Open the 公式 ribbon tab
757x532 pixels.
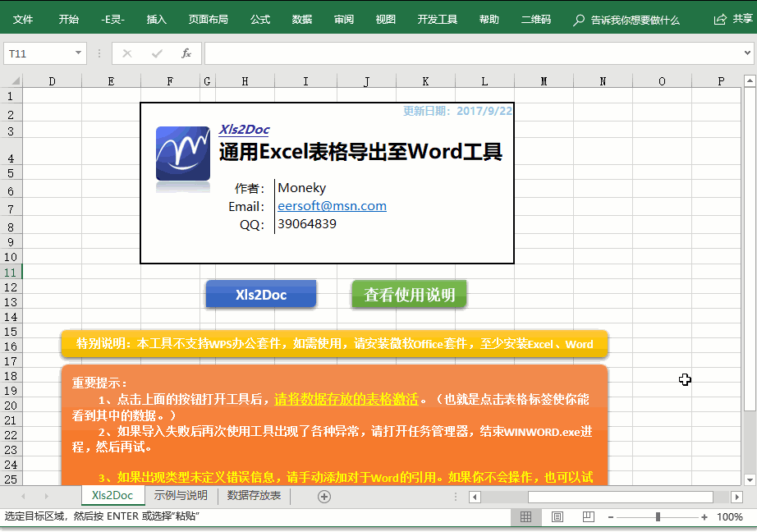pyautogui.click(x=260, y=20)
